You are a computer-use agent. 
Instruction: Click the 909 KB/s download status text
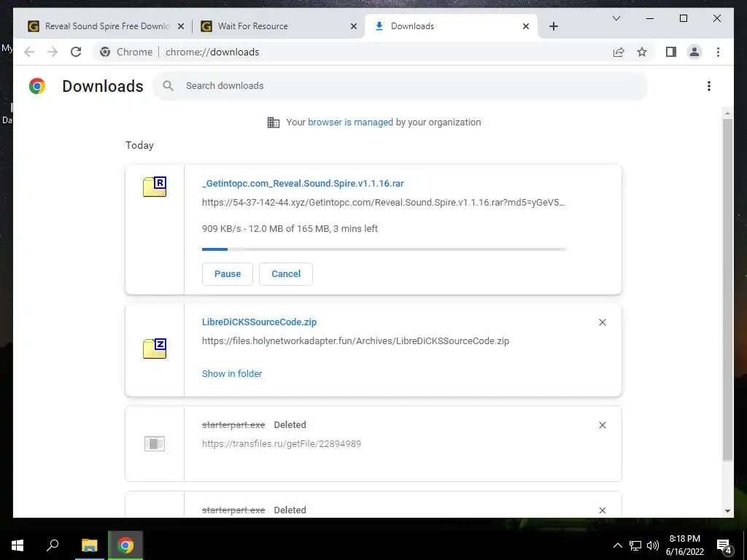(x=290, y=228)
